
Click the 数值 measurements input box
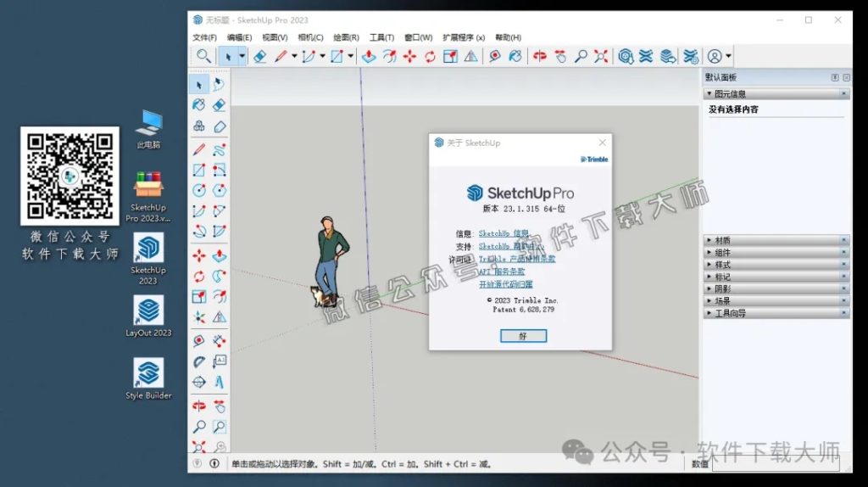point(776,464)
